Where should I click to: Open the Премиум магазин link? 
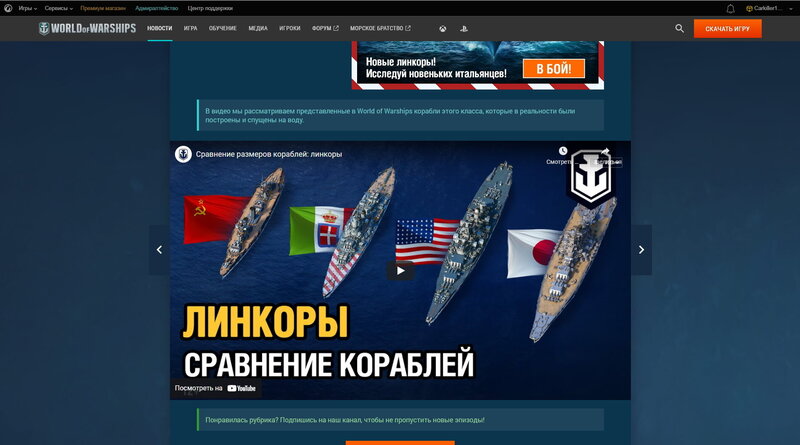(x=103, y=8)
